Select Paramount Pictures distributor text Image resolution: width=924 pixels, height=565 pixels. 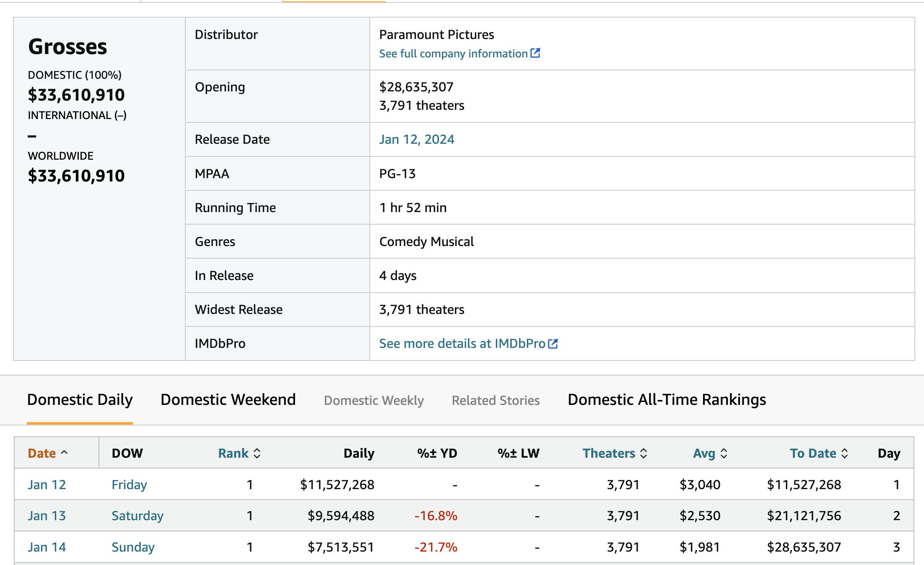point(436,34)
